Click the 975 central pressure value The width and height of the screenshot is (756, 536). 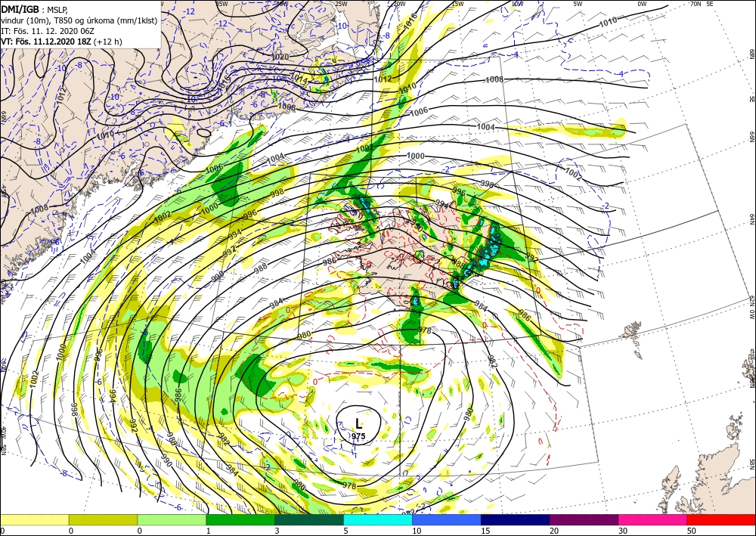(x=358, y=436)
